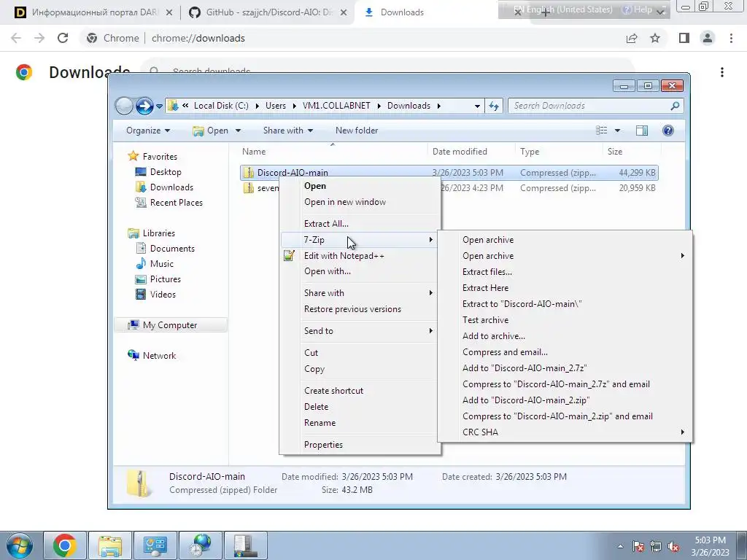Select Add to "Discord-AIO-main_2.zip"
Viewport: 747px width, 560px height.
click(526, 400)
